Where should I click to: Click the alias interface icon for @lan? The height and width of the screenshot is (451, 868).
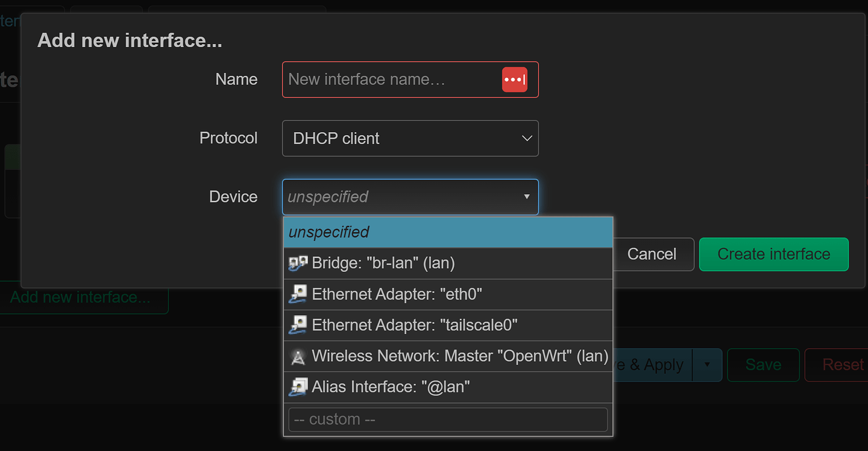point(298,387)
